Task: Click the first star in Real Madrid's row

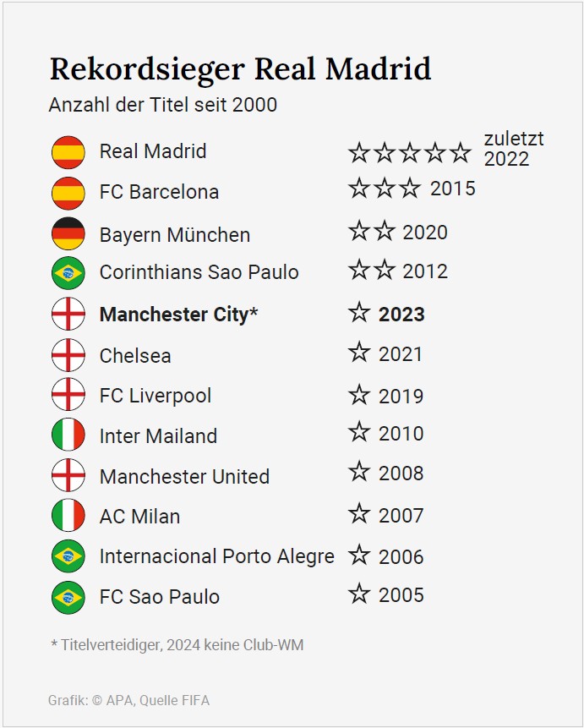Action: point(359,152)
